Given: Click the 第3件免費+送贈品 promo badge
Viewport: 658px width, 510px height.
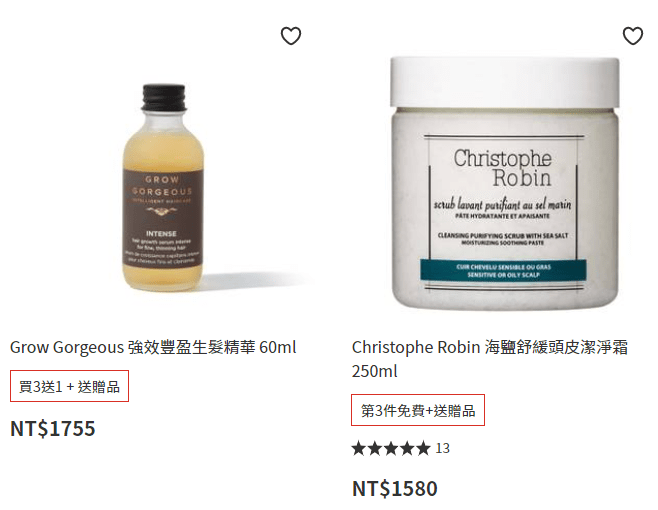Looking at the screenshot, I should [418, 410].
